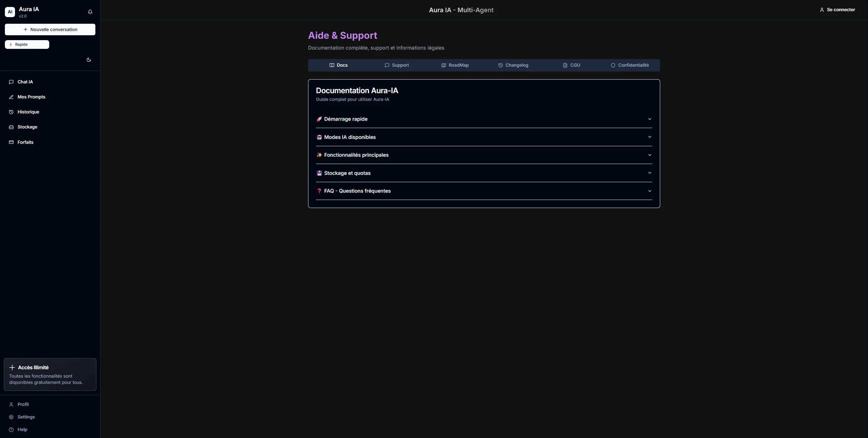Open Profil in sidebar footer

(23, 404)
